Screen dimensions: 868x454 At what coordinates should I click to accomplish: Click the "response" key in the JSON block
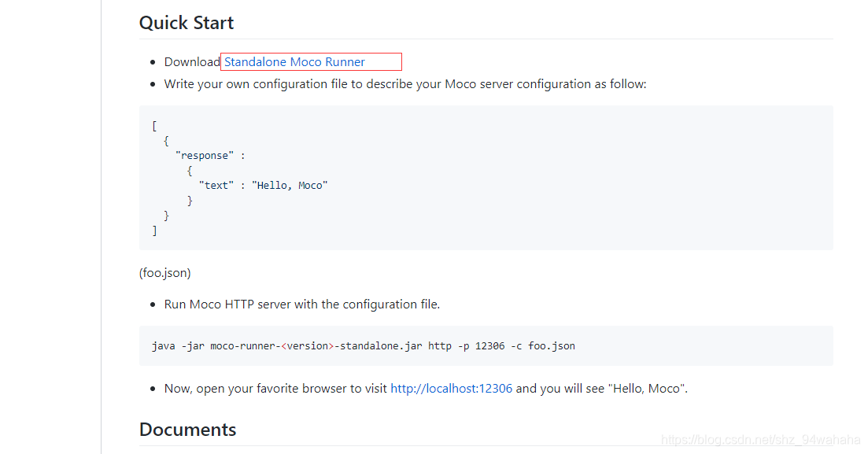click(205, 156)
